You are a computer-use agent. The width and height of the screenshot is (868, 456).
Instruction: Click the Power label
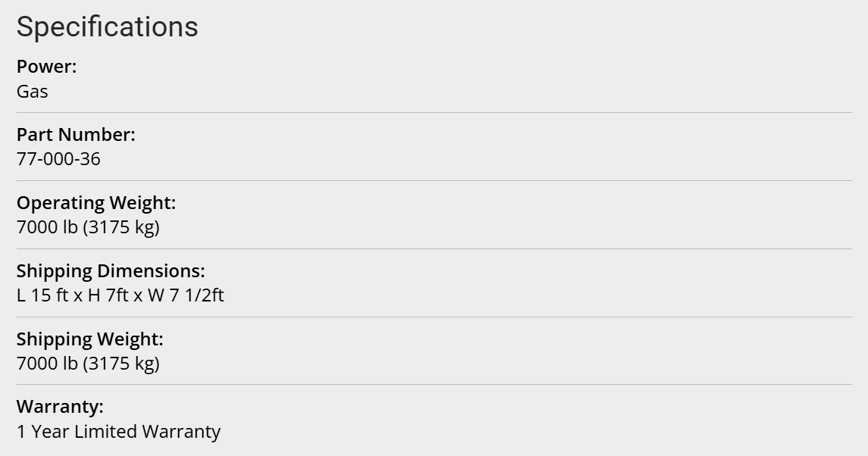pyautogui.click(x=46, y=67)
